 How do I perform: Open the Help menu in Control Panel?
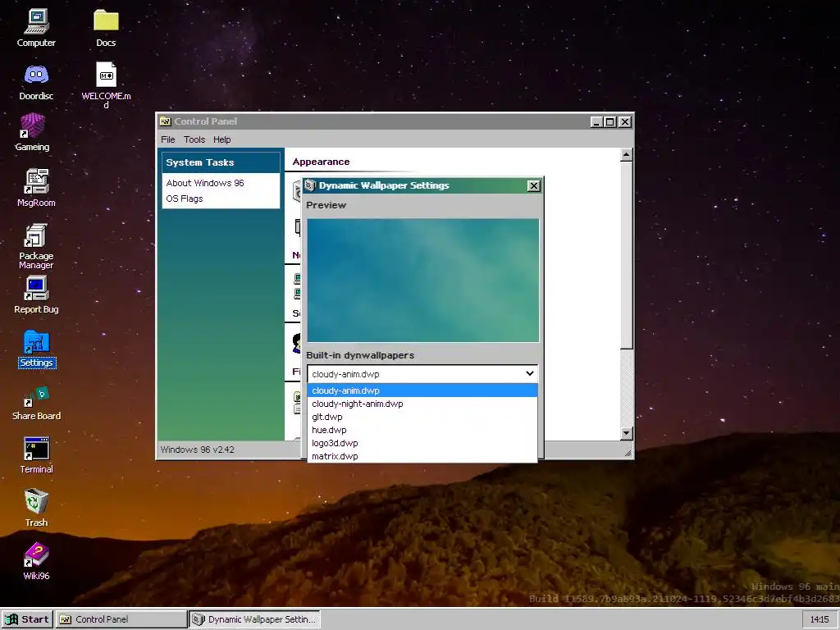(221, 139)
